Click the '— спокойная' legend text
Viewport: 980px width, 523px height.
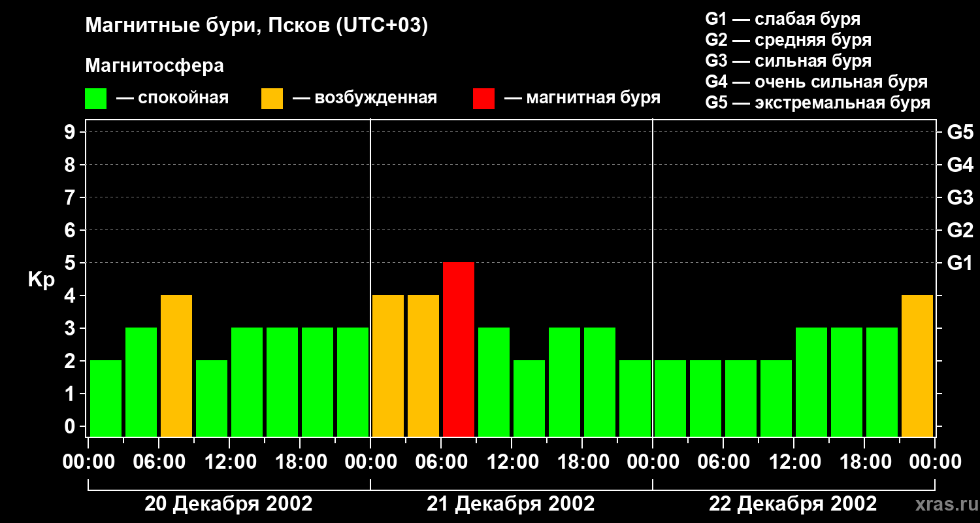pos(172,99)
